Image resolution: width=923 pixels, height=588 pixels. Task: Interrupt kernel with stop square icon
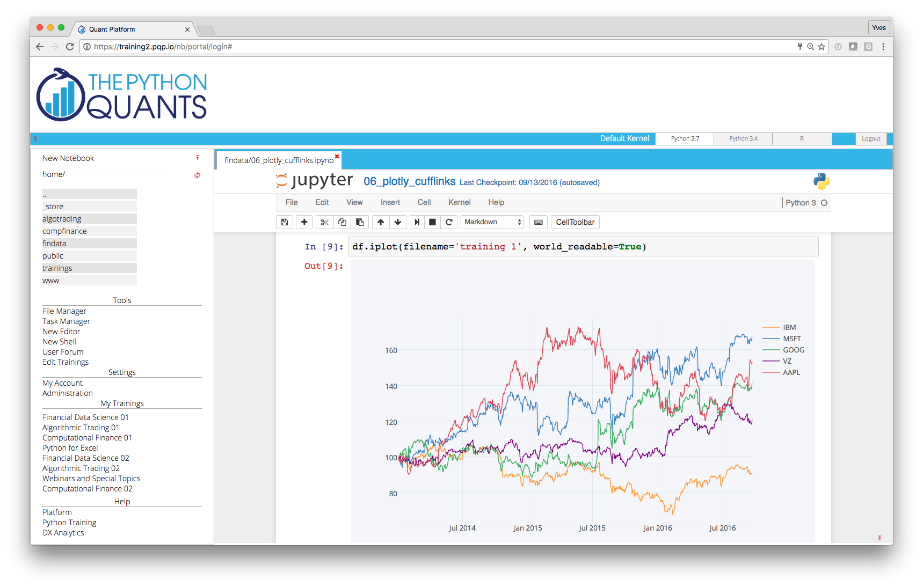(x=432, y=222)
